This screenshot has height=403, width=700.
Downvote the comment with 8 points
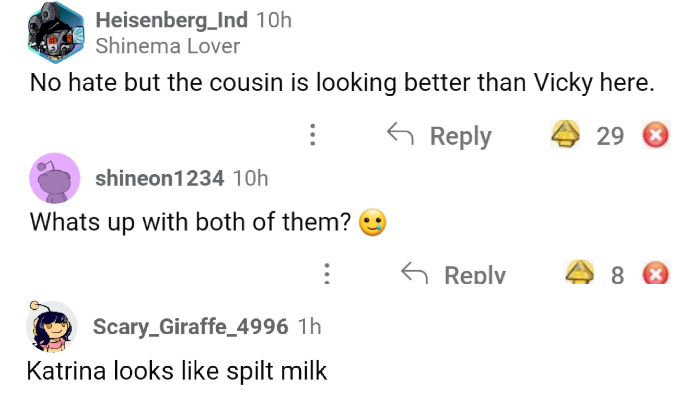pyautogui.click(x=655, y=273)
